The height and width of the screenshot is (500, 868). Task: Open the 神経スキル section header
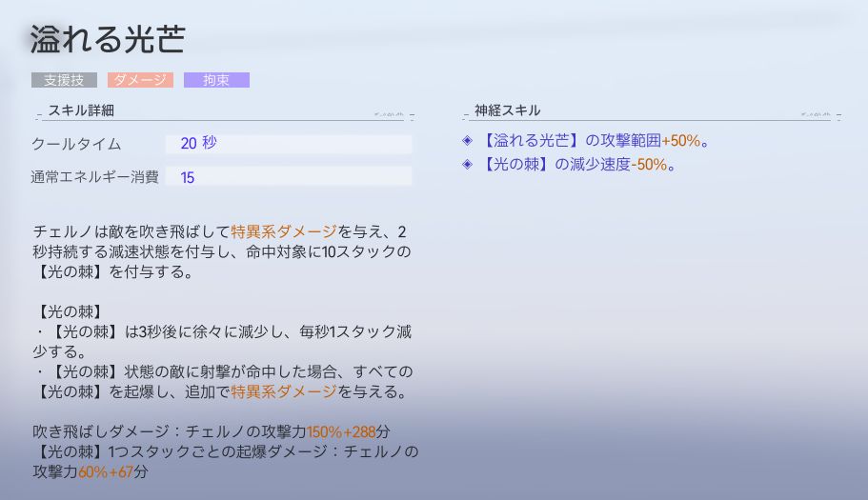point(507,110)
